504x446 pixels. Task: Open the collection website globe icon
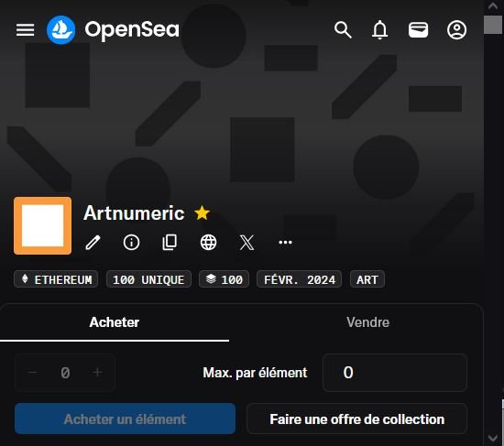click(208, 243)
